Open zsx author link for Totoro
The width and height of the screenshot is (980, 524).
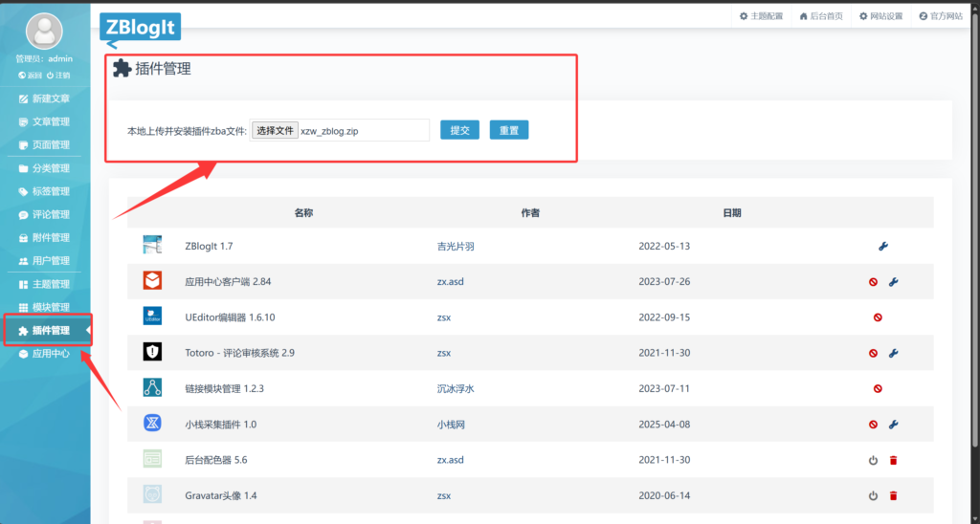click(444, 353)
